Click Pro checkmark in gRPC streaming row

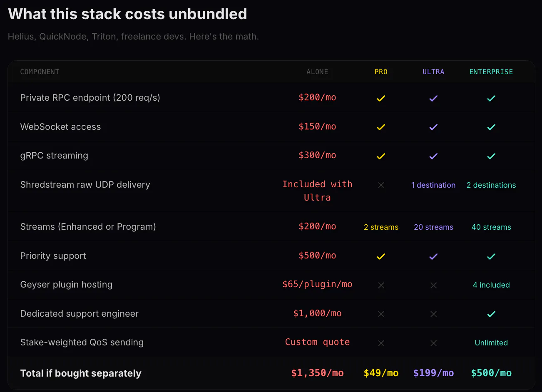[381, 156]
